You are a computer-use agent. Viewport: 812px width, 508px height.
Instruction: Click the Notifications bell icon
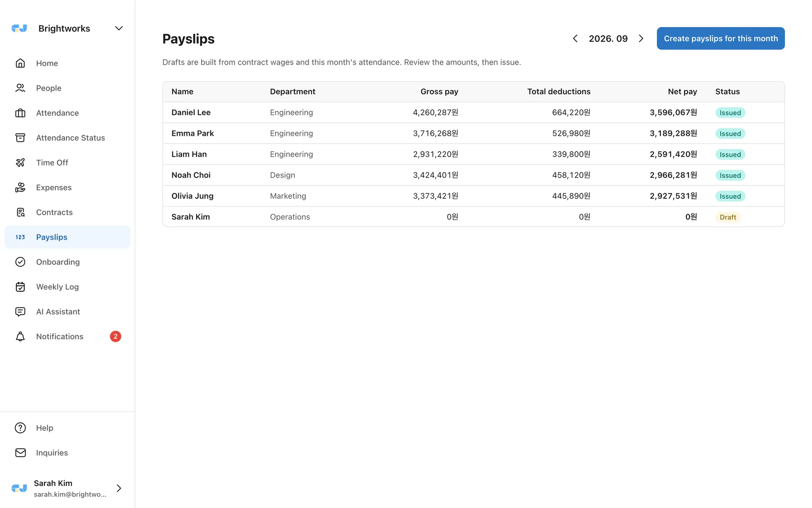coord(20,336)
